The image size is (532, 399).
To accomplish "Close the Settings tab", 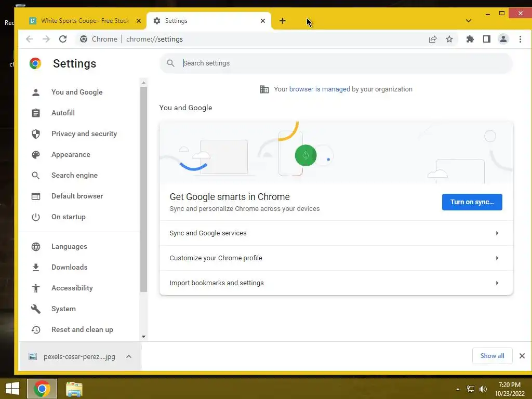I will click(x=262, y=21).
